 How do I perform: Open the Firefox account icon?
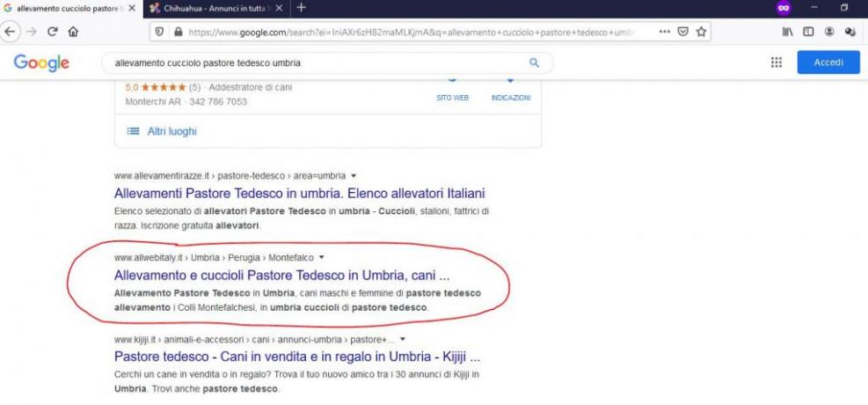(x=829, y=32)
